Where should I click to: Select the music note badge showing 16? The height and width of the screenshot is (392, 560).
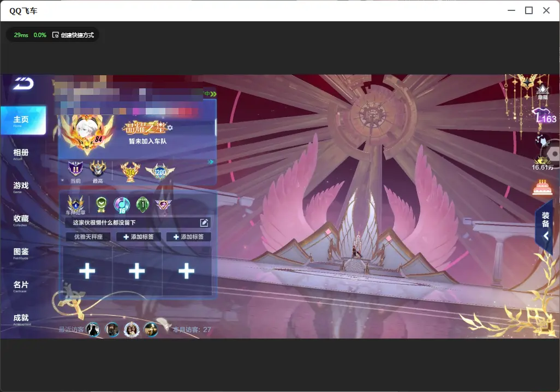click(122, 205)
